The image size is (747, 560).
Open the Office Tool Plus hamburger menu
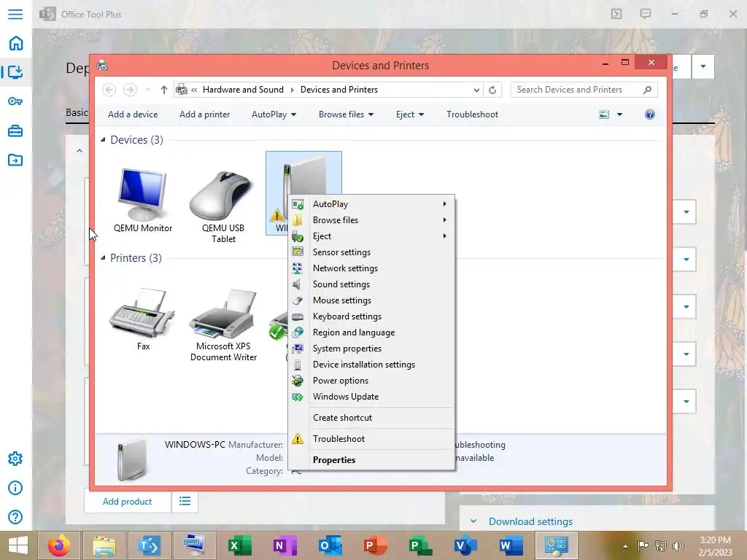(15, 14)
